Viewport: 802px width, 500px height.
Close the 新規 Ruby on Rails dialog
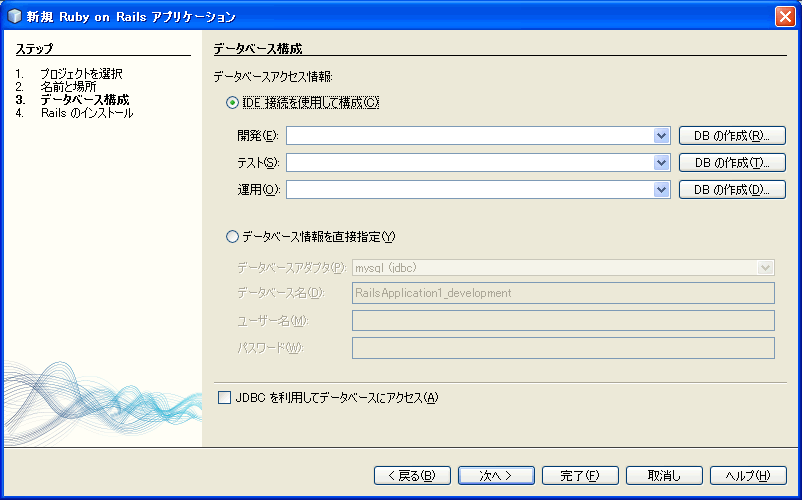coord(785,16)
